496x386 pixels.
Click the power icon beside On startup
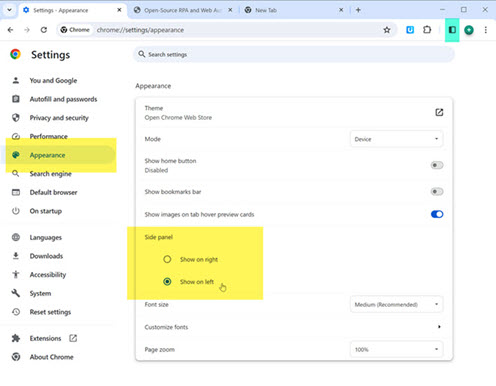[x=16, y=211]
